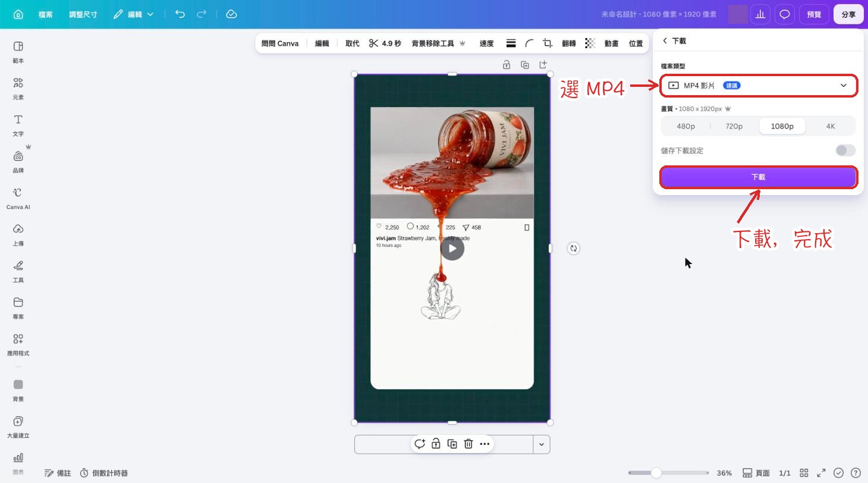This screenshot has height=483, width=868.
Task: Open comments speech bubble in top bar
Action: point(785,14)
